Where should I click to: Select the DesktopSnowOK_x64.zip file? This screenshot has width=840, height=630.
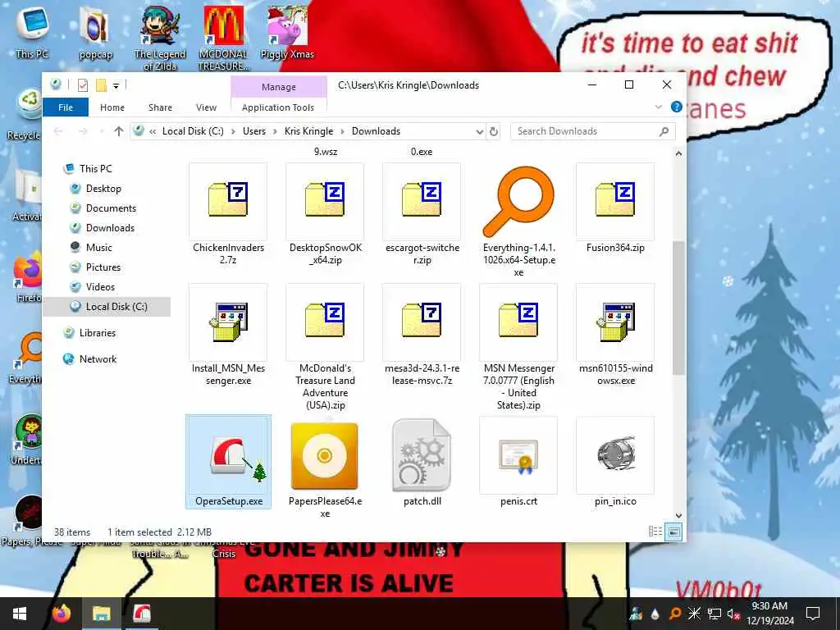pyautogui.click(x=325, y=216)
